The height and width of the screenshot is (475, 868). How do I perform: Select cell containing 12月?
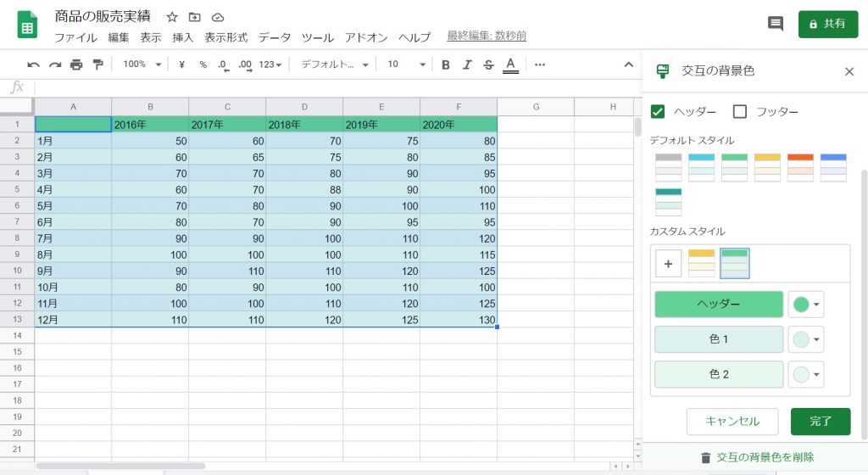click(x=73, y=320)
